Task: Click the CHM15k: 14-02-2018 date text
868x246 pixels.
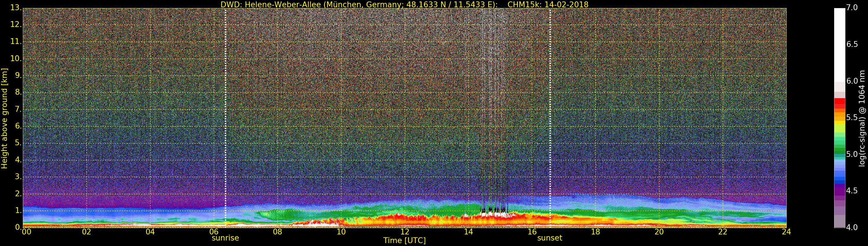Action: [x=548, y=4]
